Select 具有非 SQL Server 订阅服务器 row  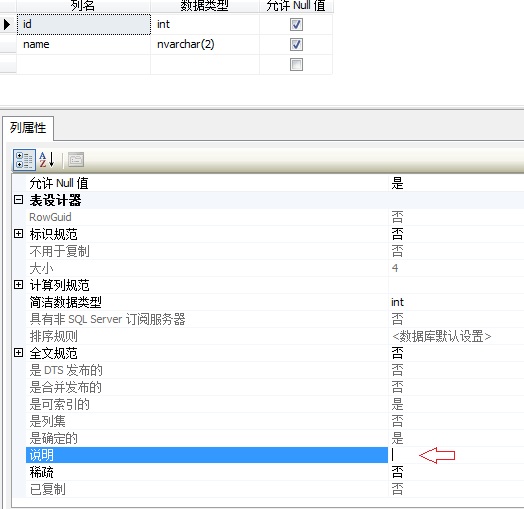[275, 319]
